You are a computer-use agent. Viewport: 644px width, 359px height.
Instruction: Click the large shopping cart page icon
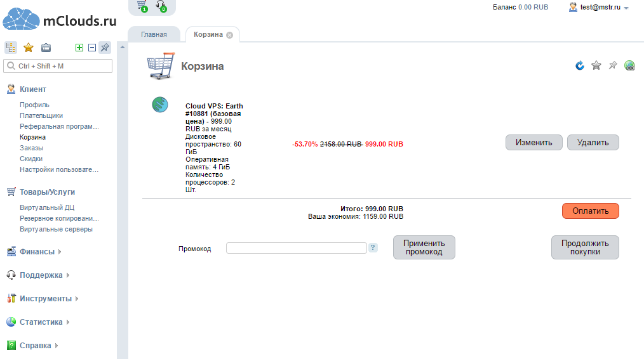point(161,65)
